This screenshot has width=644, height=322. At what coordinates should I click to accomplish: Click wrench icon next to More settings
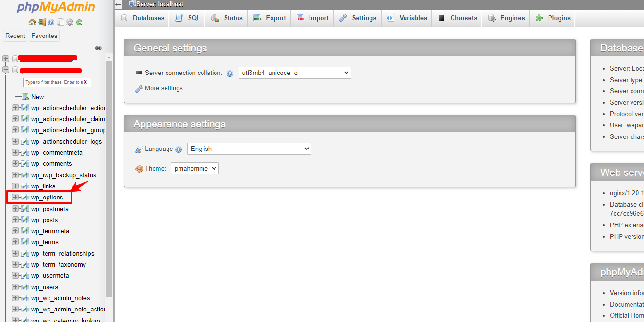tap(139, 88)
